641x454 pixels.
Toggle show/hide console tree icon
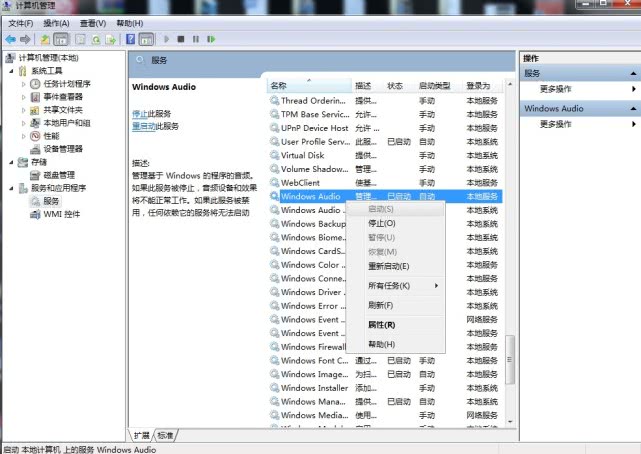point(61,39)
